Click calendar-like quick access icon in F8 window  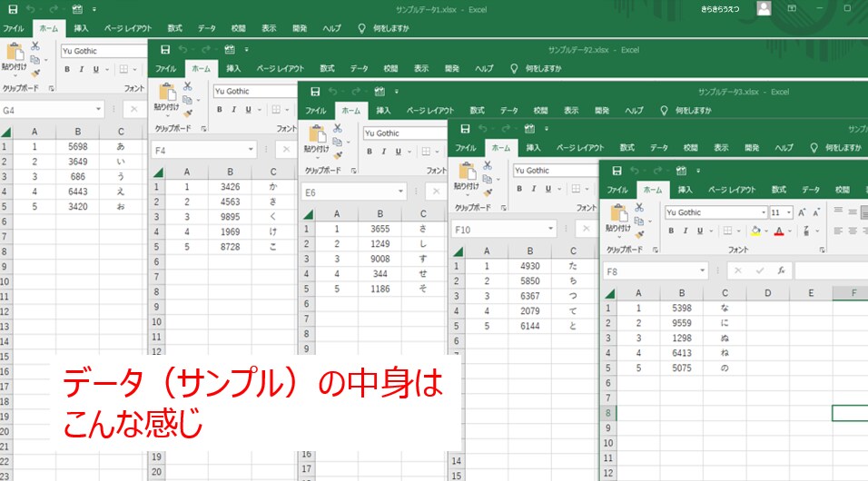point(682,171)
